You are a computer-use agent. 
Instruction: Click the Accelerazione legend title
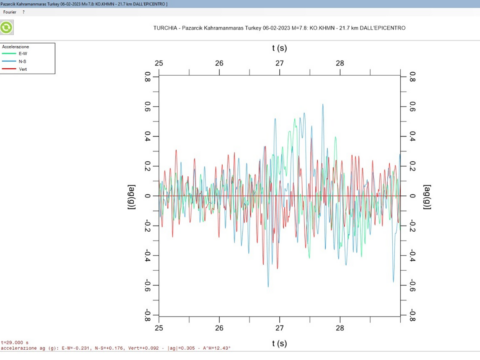pos(15,47)
